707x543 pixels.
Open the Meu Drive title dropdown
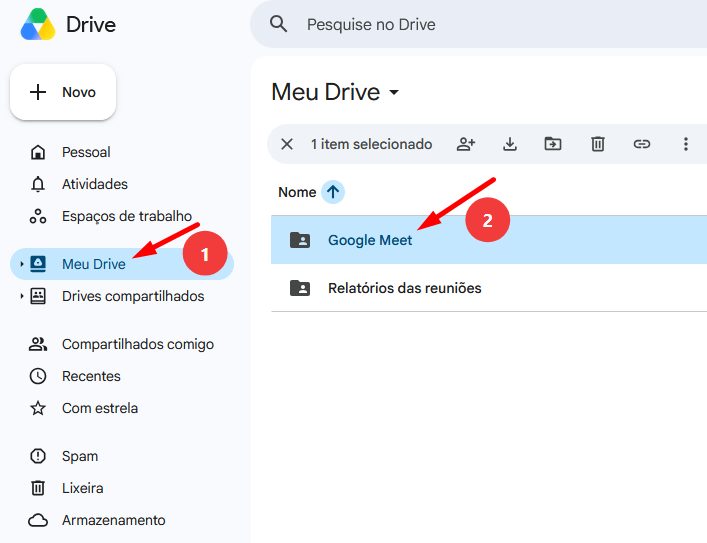[335, 92]
